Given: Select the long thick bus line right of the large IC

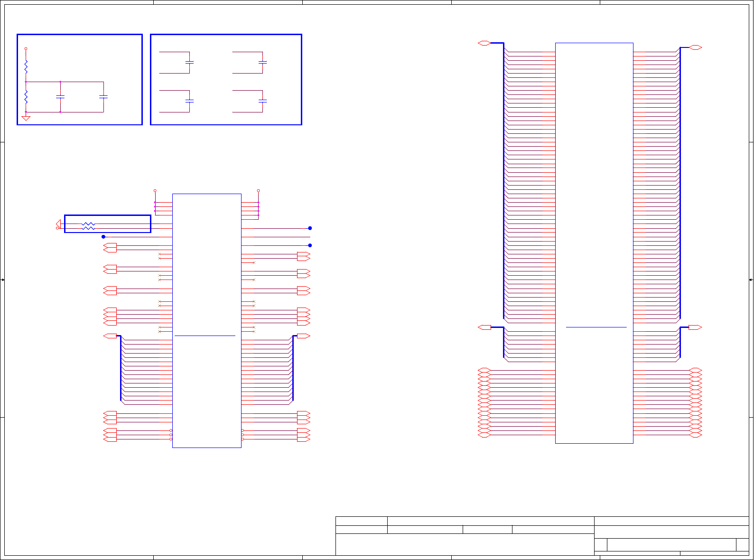Looking at the screenshot, I should pos(680,183).
